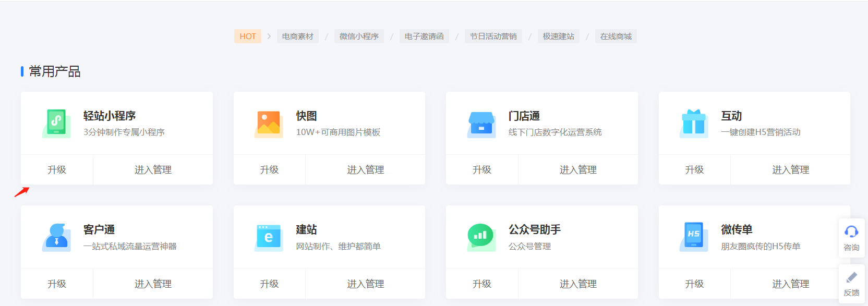Click the 公众号助手 title text
The height and width of the screenshot is (306, 868).
pos(535,229)
